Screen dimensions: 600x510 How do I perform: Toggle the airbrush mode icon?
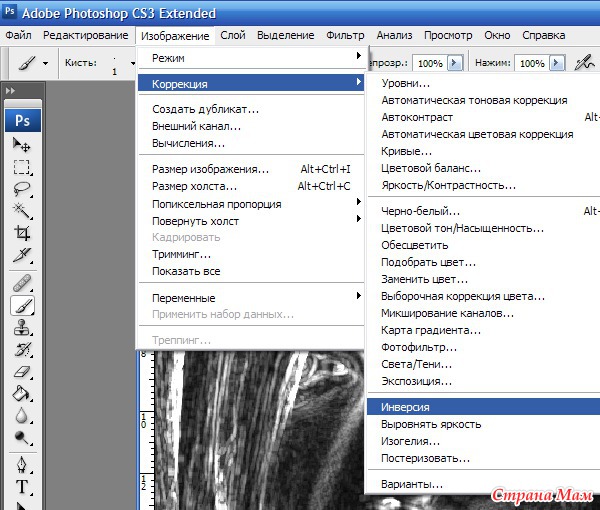coord(584,62)
